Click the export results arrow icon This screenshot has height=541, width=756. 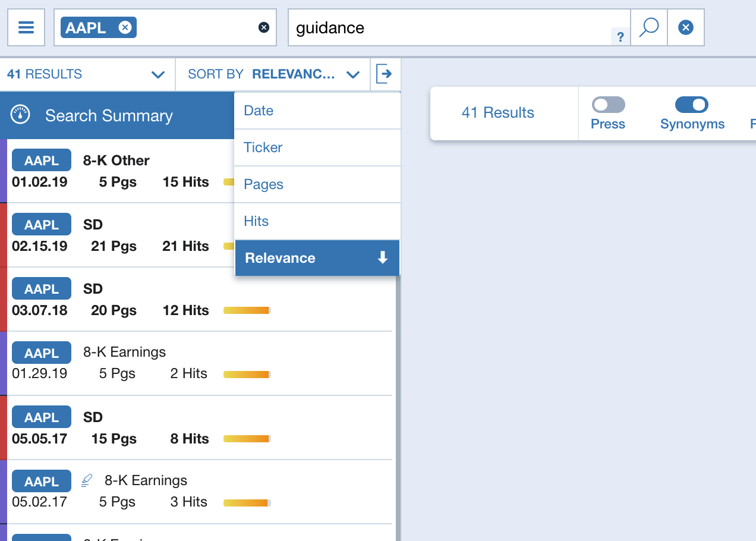[385, 74]
